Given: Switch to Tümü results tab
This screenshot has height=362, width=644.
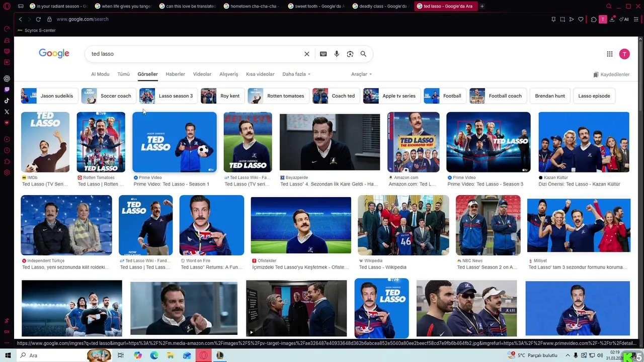Looking at the screenshot, I should pyautogui.click(x=123, y=74).
